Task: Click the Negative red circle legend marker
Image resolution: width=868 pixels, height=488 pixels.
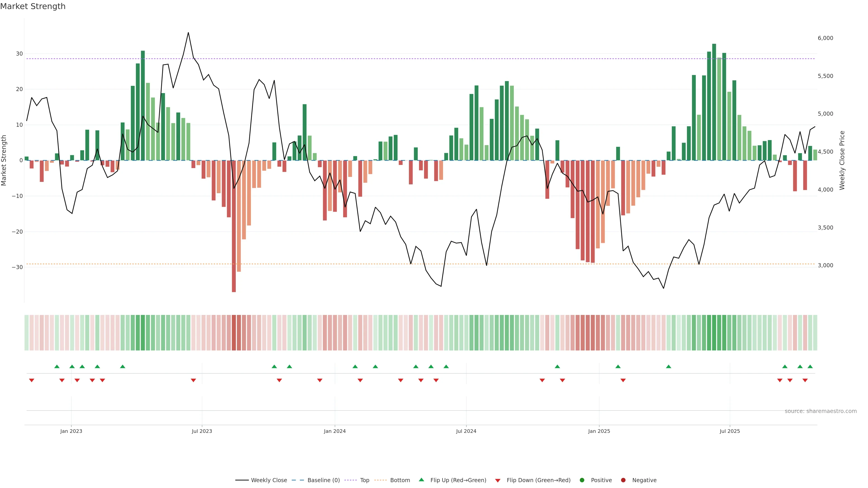Action: pos(623,480)
